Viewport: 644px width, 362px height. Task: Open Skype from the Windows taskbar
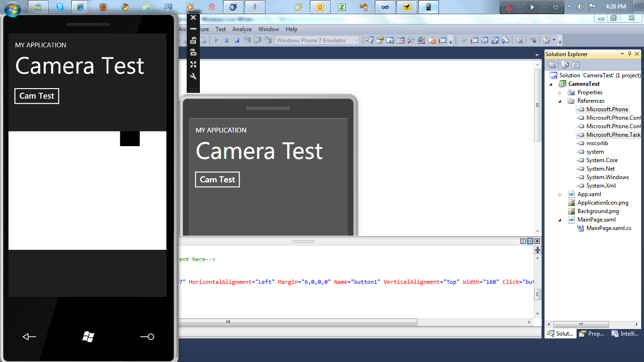click(60, 7)
